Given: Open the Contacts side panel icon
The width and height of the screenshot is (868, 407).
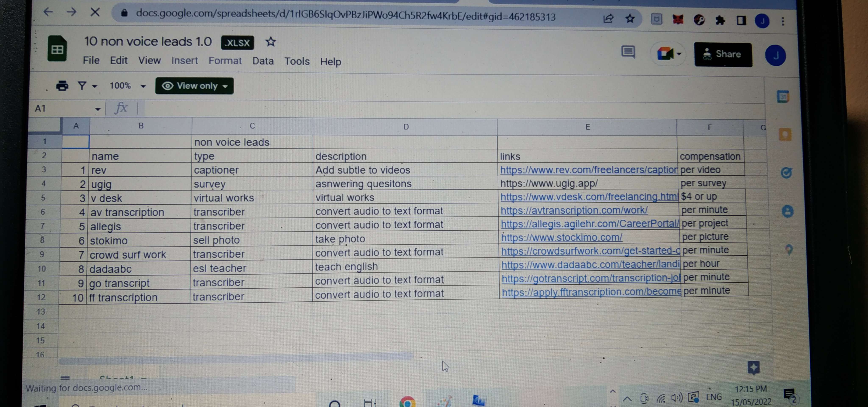Looking at the screenshot, I should [787, 211].
